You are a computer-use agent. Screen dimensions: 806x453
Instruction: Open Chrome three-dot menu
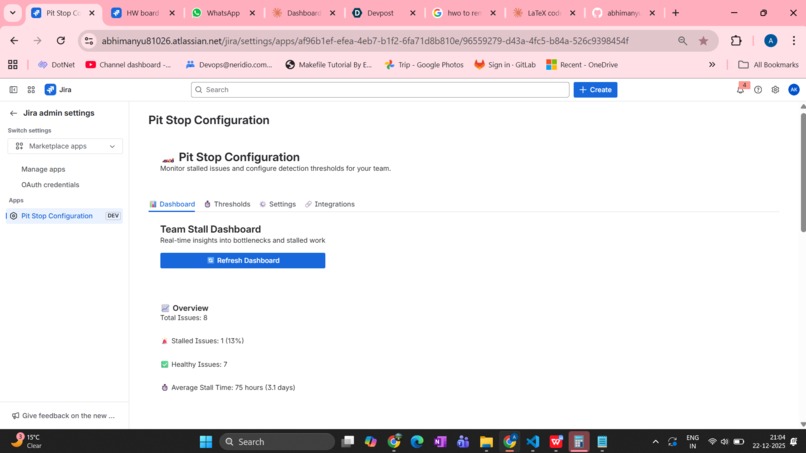click(x=794, y=41)
